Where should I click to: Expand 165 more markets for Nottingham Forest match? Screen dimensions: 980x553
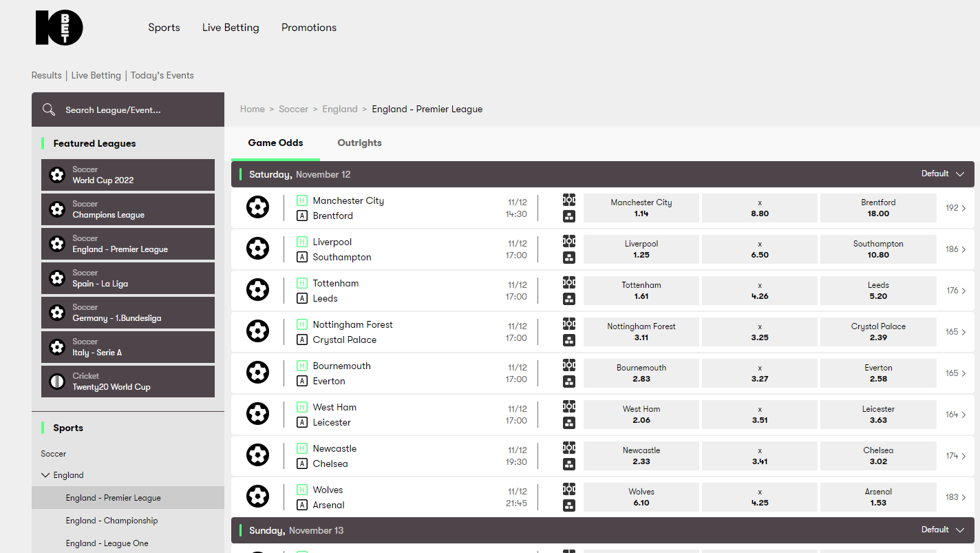click(x=955, y=332)
